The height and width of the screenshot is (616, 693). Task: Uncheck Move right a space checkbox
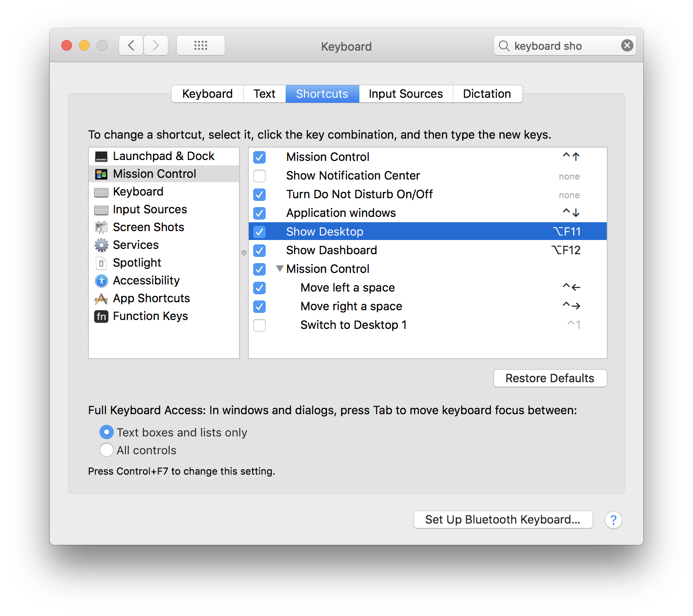(x=259, y=307)
